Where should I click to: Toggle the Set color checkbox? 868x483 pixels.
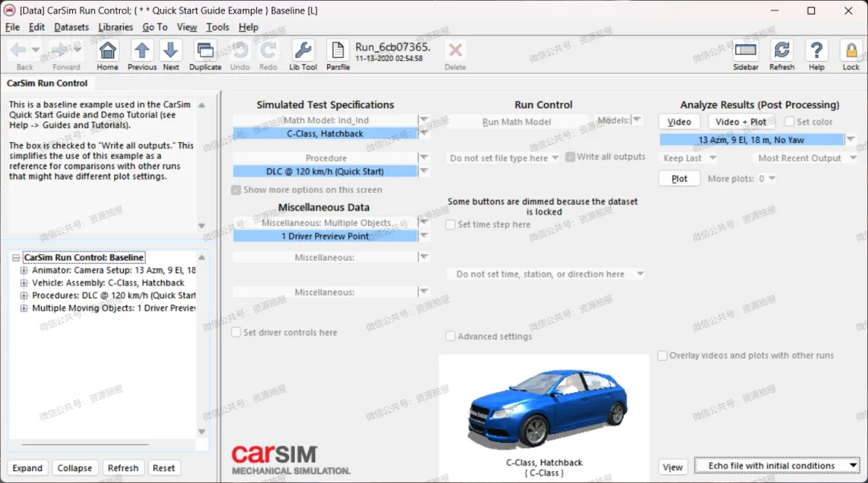point(789,121)
